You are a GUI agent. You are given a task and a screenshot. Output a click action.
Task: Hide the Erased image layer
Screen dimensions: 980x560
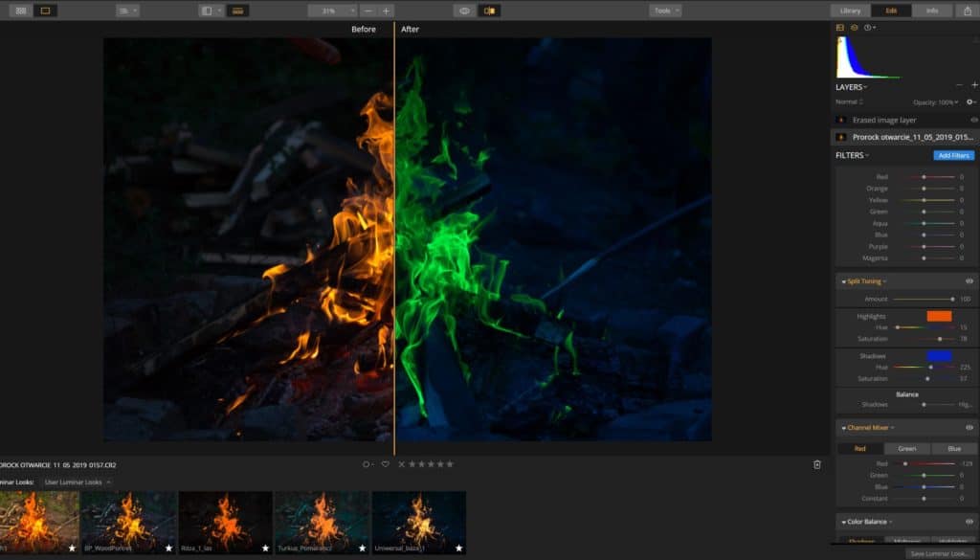pyautogui.click(x=973, y=120)
